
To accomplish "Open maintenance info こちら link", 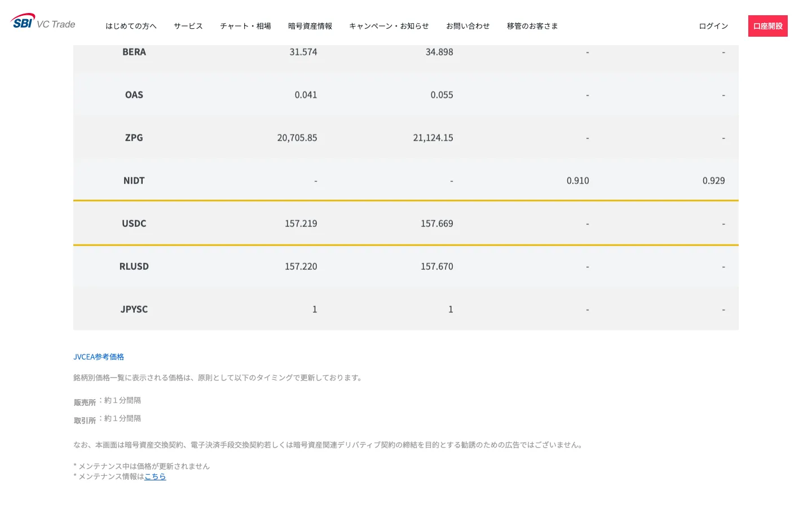I will (155, 476).
